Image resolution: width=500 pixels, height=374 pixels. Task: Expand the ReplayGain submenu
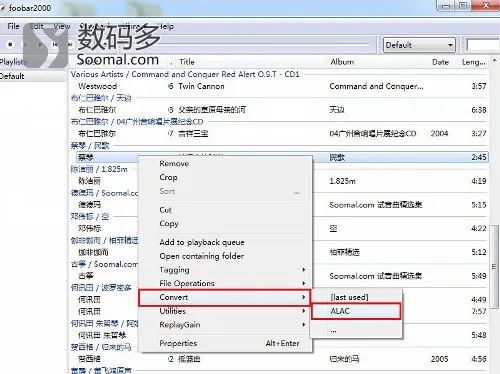click(x=225, y=325)
